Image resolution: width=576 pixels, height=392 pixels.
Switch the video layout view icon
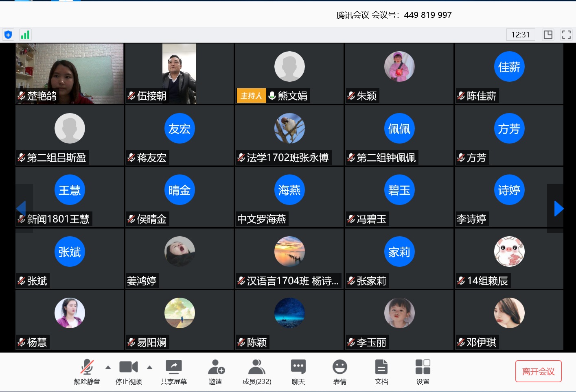(548, 35)
